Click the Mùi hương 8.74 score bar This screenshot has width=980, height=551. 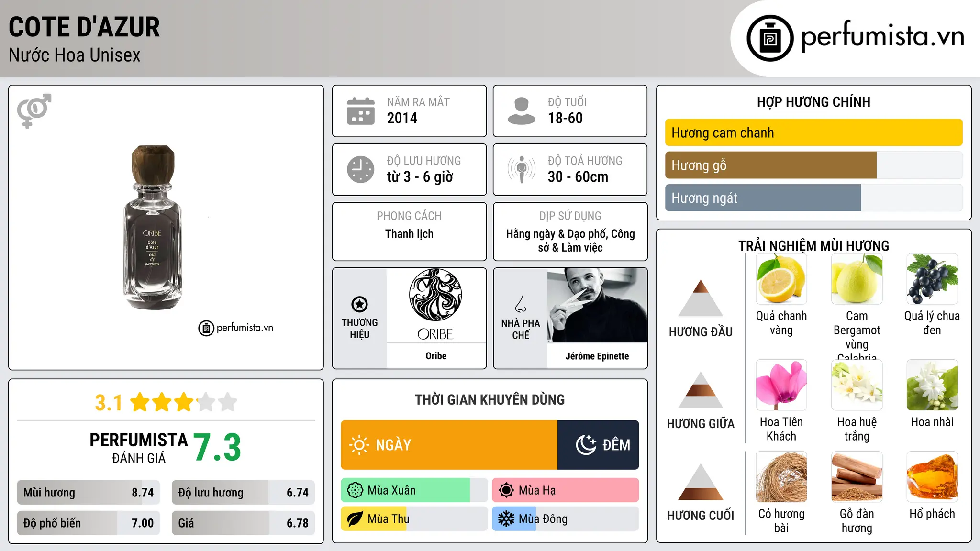pos(89,493)
